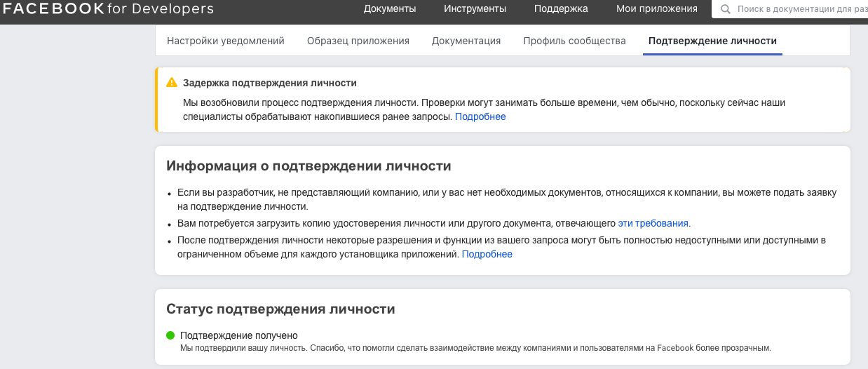Click Статус подтверждения личности heading
Screen dimensions: 868x369
(x=280, y=309)
